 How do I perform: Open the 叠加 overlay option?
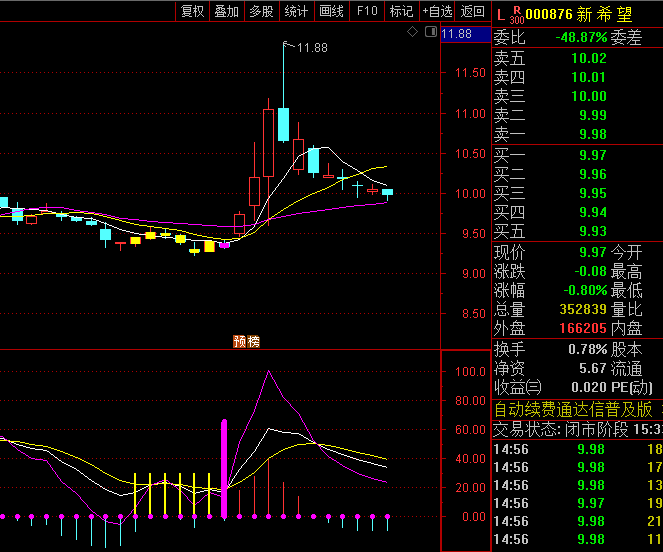(226, 11)
